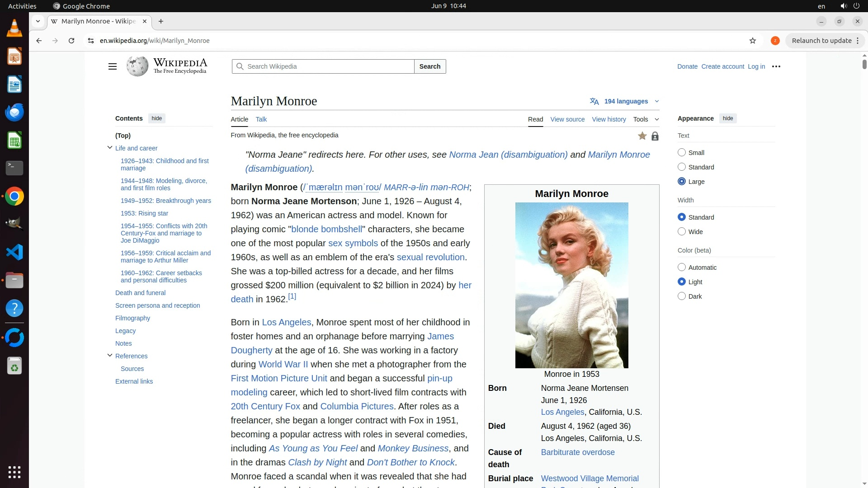868x488 pixels.
Task: Click the Search button
Action: pos(429,66)
